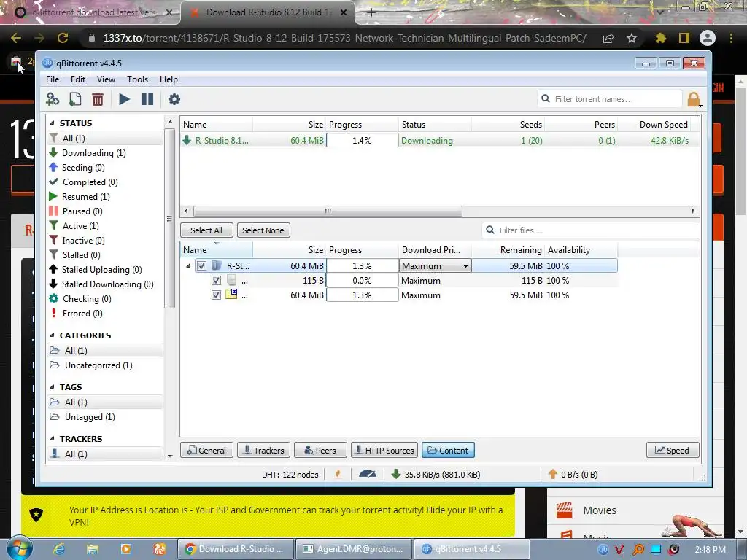Switch to the HTTP Sources tab
Image resolution: width=747 pixels, height=560 pixels.
pos(384,451)
